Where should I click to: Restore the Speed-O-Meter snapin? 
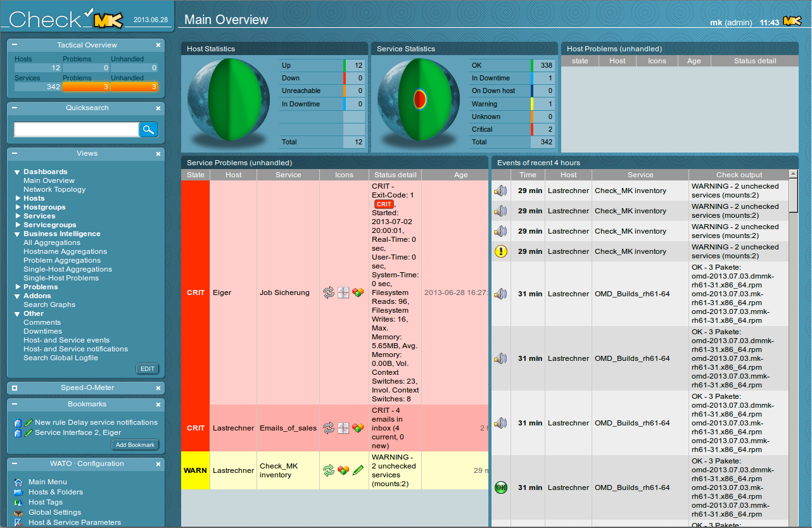coord(15,387)
